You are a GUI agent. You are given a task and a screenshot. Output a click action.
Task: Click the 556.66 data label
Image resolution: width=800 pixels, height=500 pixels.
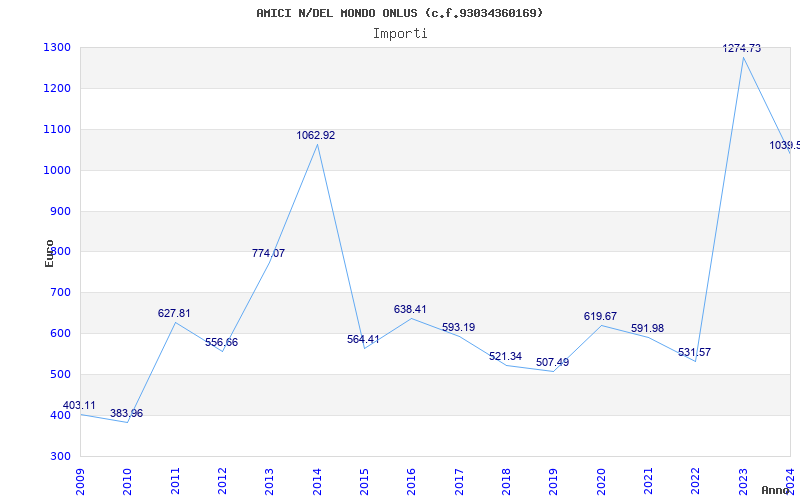click(221, 342)
